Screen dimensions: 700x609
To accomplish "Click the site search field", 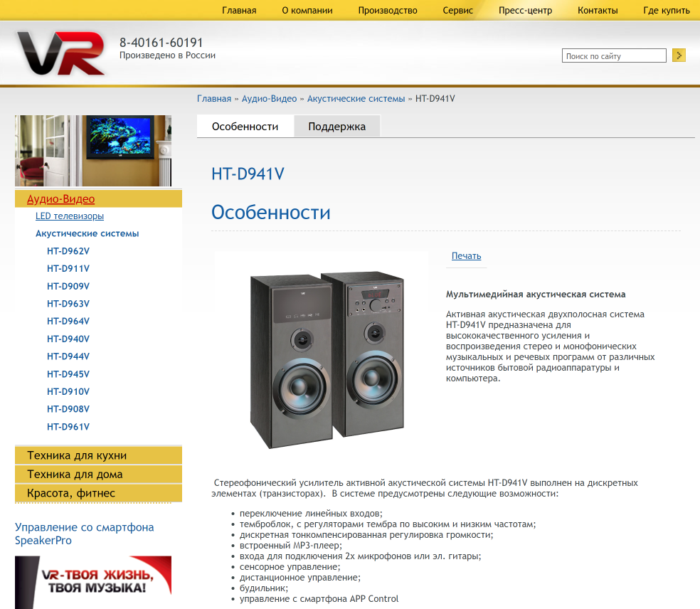I will 614,55.
